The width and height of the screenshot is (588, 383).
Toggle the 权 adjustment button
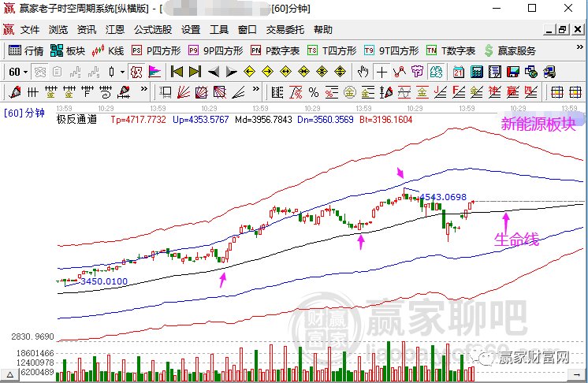tap(136, 72)
